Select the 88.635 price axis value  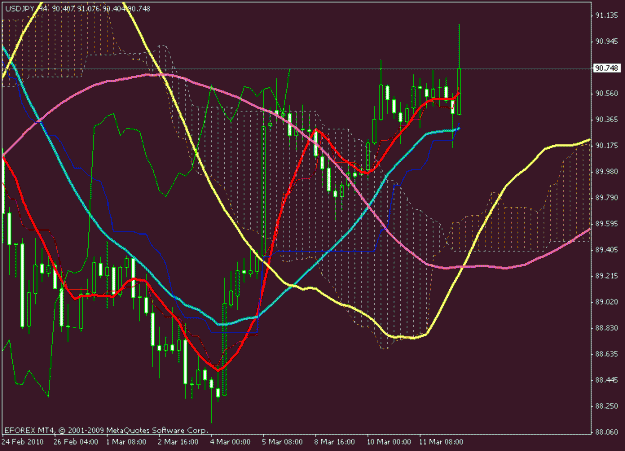[607, 354]
